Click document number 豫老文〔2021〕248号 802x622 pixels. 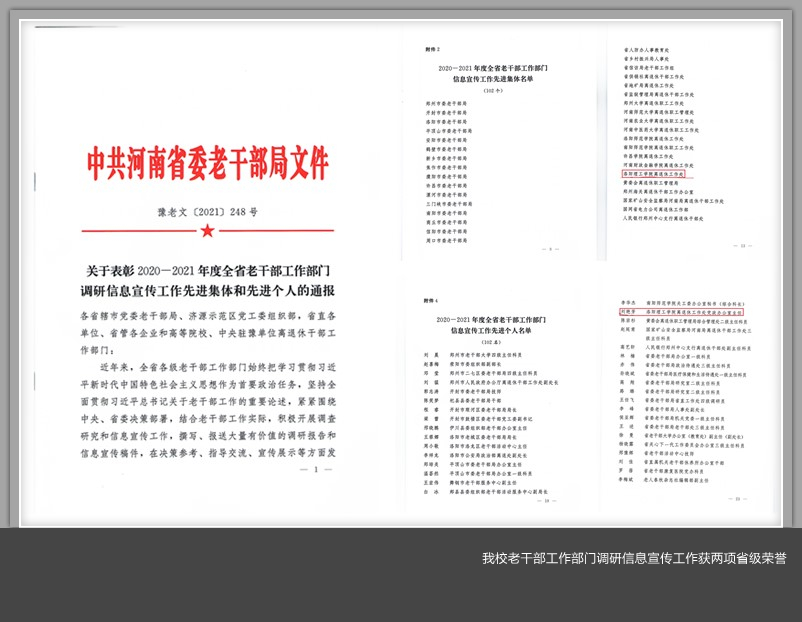(x=207, y=213)
